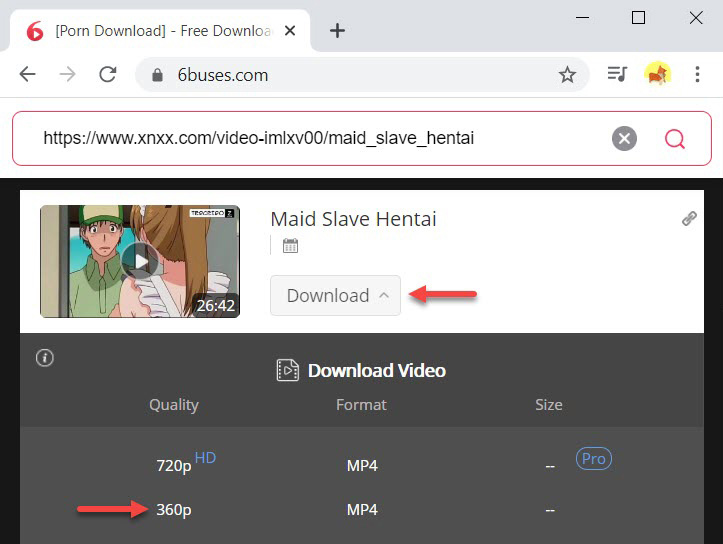
Task: Click the Size column header
Action: click(549, 405)
